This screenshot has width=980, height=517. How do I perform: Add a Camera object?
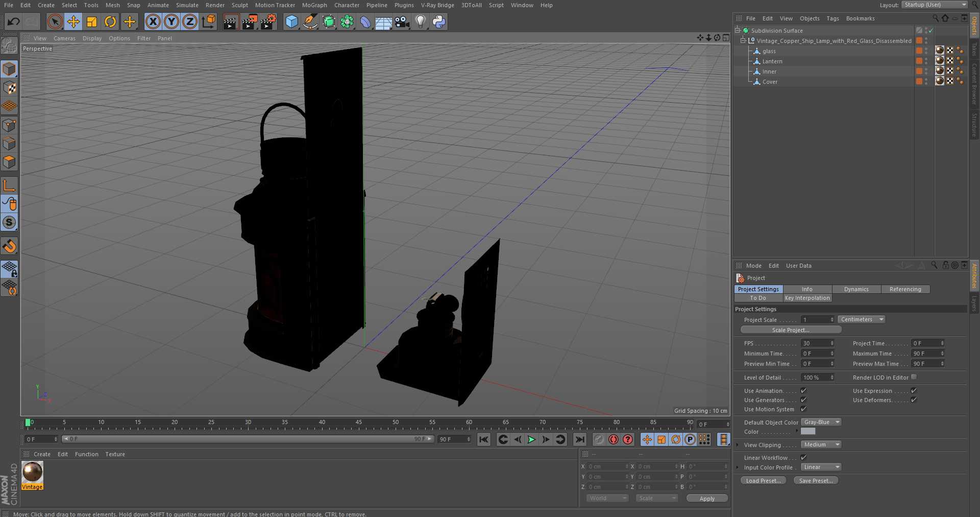tap(402, 21)
